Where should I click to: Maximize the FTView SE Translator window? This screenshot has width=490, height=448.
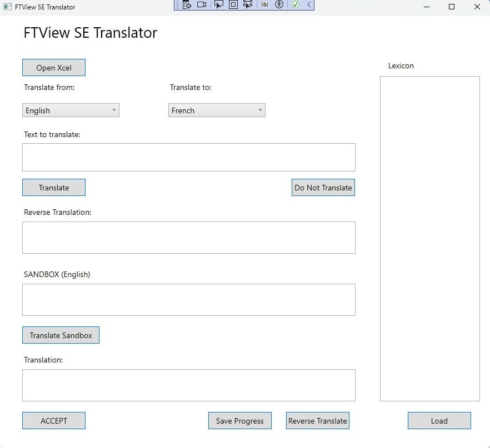[x=452, y=7]
